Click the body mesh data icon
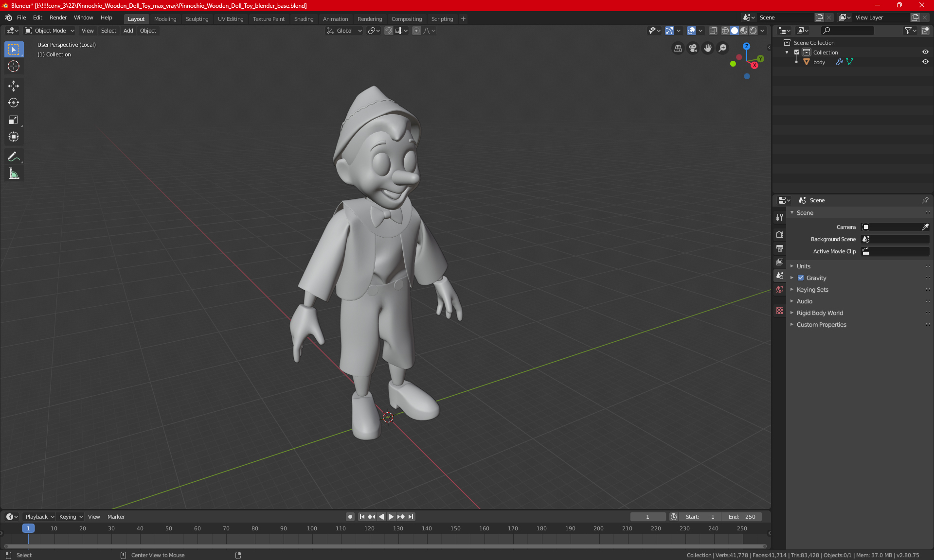The height and width of the screenshot is (560, 934). click(x=849, y=62)
